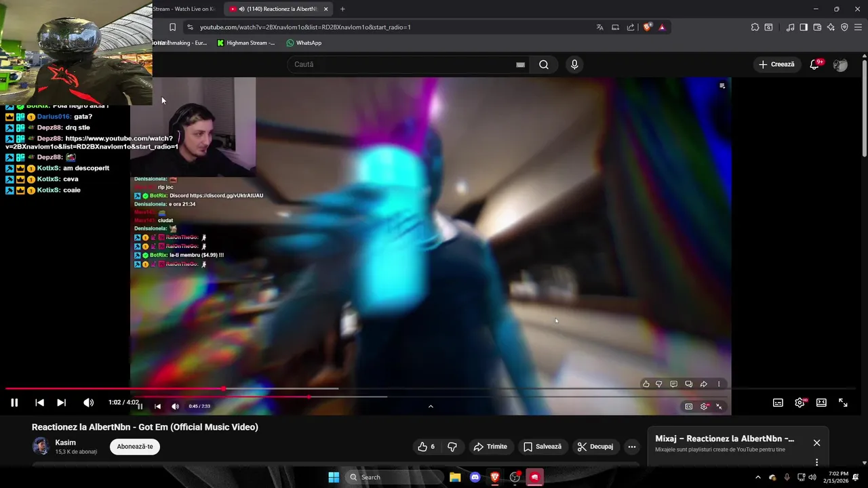Open the Brave Wallet icon

tap(817, 27)
